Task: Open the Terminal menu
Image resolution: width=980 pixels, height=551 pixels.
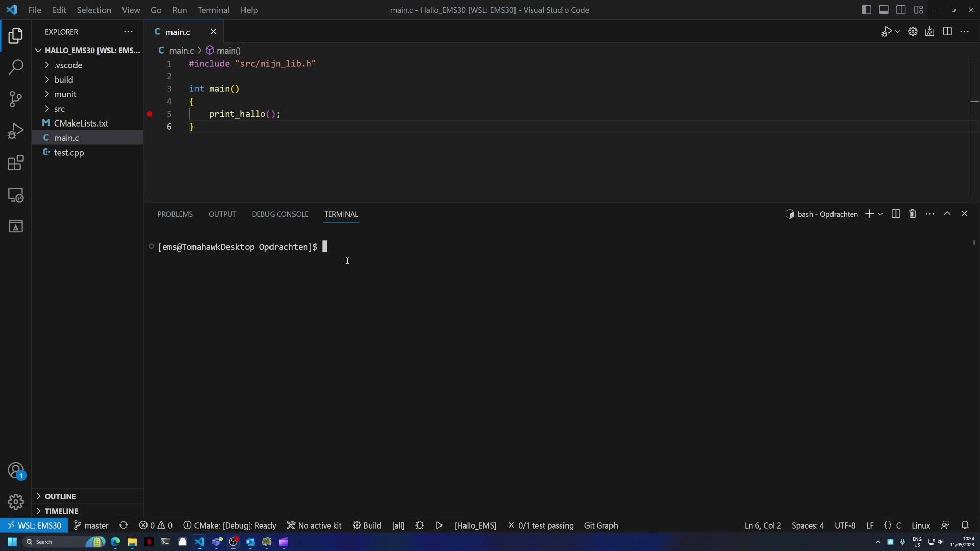Action: pyautogui.click(x=213, y=10)
